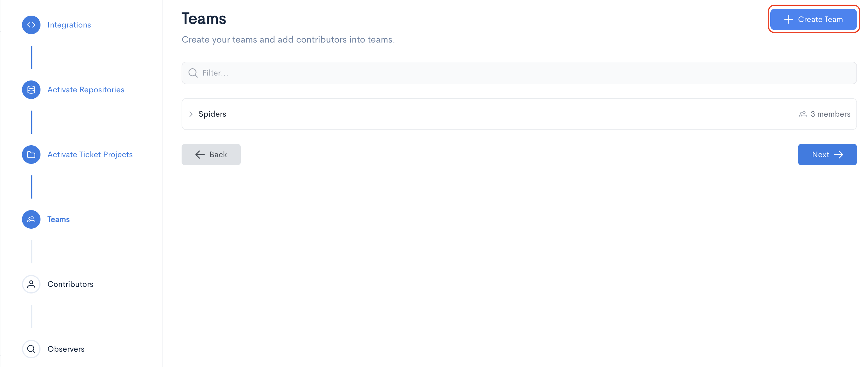This screenshot has height=367, width=868.
Task: Click the search icon in Filter box
Action: (193, 73)
